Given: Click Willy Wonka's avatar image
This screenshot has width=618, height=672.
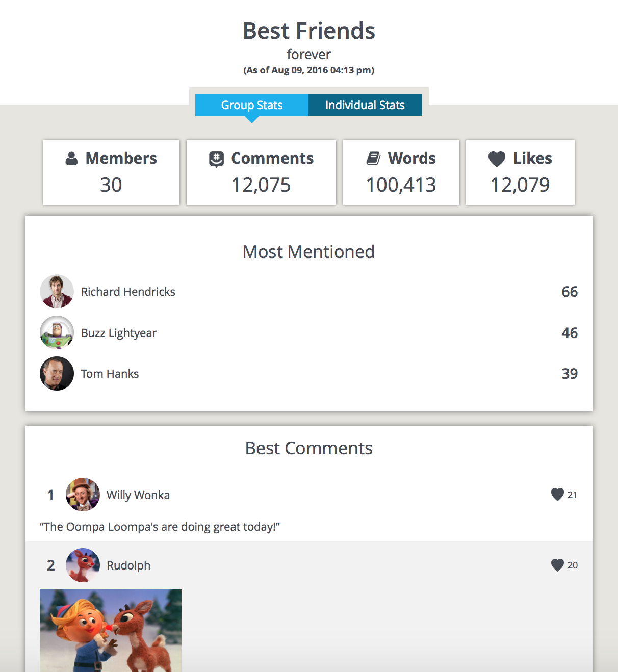Looking at the screenshot, I should (x=83, y=495).
